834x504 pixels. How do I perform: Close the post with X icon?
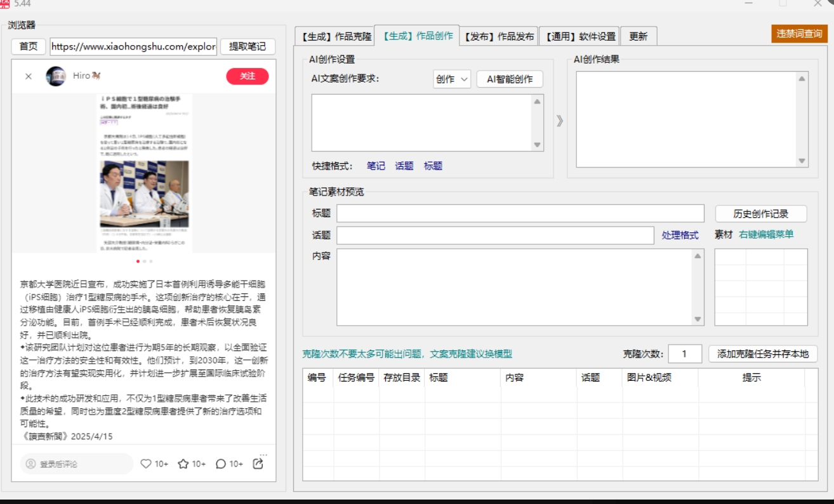[29, 76]
